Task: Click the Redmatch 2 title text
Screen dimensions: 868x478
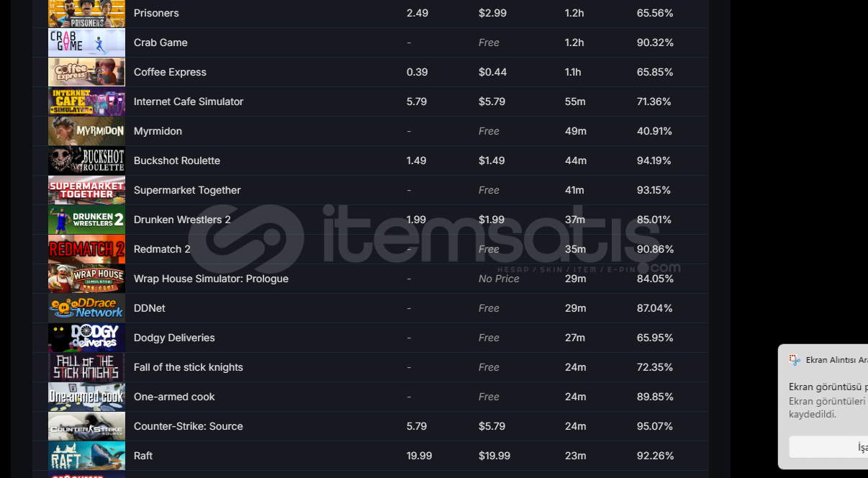Action: coord(162,249)
